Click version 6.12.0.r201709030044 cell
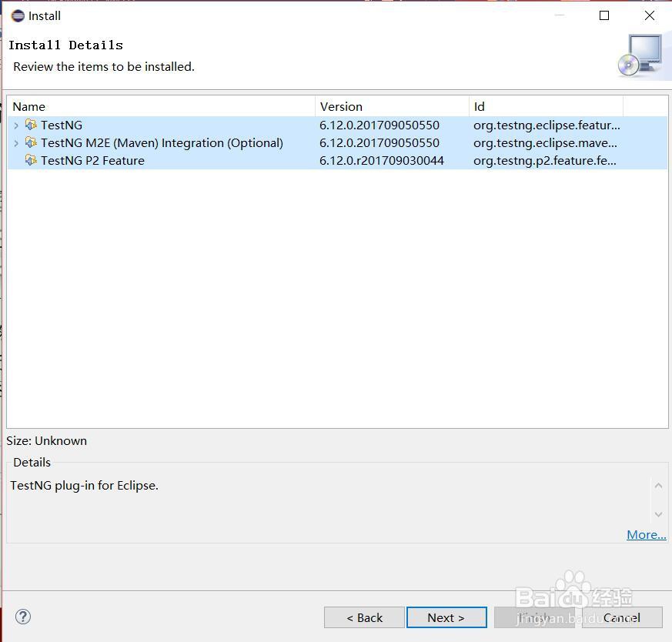The image size is (672, 642). coord(382,161)
